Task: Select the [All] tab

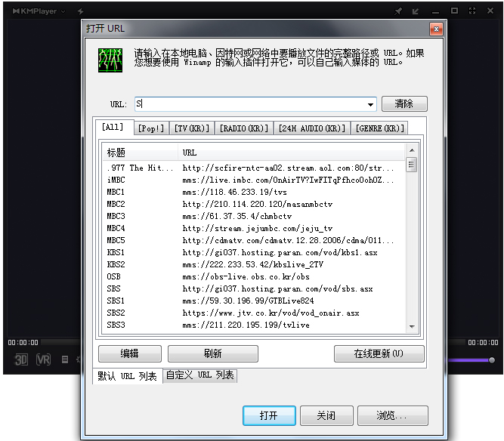Action: coord(113,127)
